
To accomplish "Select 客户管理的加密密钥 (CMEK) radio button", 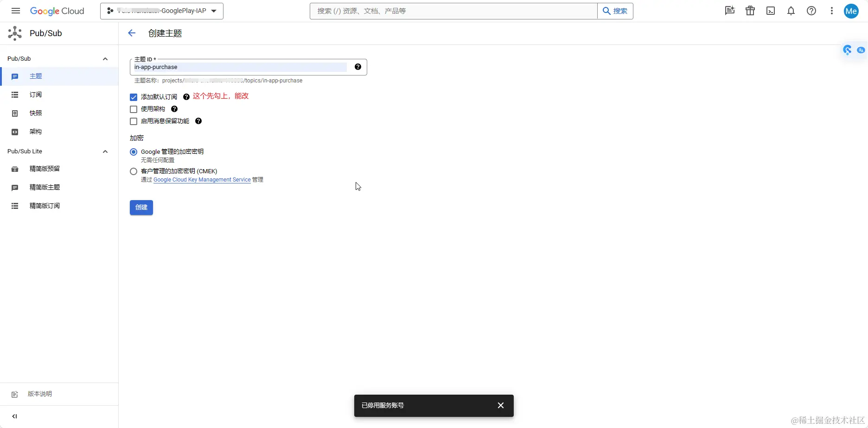I will click(x=134, y=171).
